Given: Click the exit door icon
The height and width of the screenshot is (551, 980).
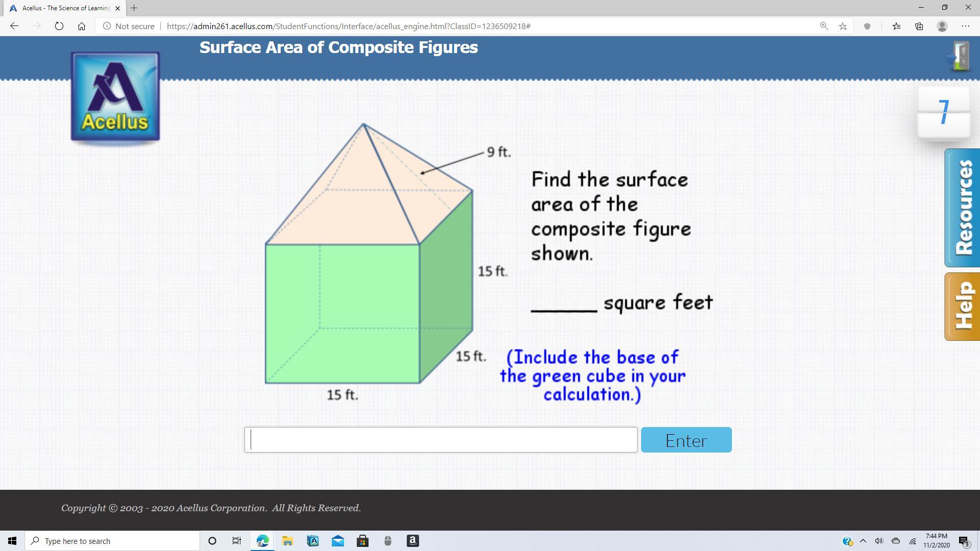Looking at the screenshot, I should point(960,57).
